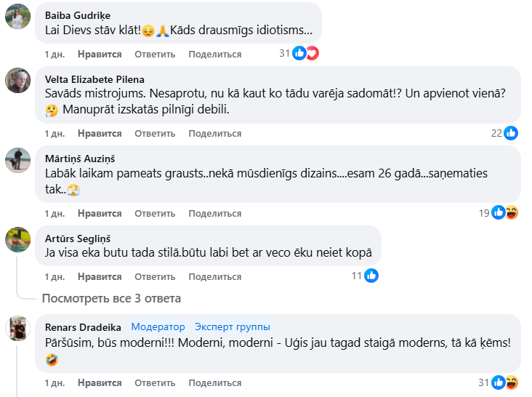The image size is (532, 397).
Task: Click Velta Elizabete Pilena's profile avatar
Action: (17, 80)
